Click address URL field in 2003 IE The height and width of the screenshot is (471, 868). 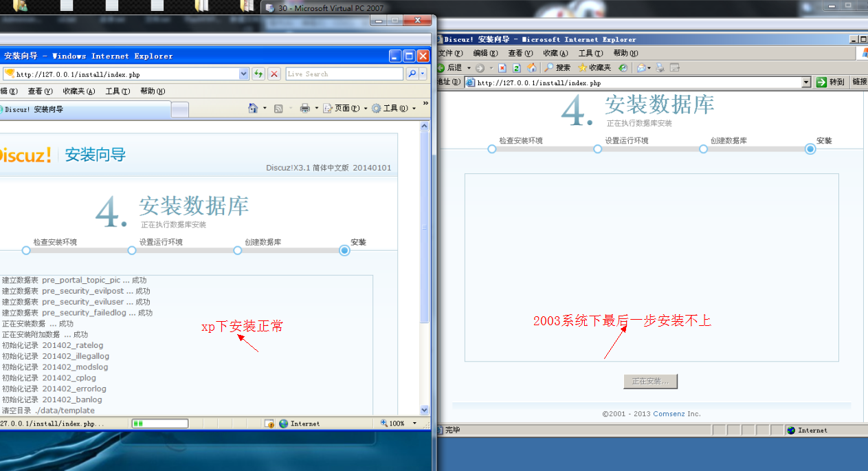tap(632, 83)
